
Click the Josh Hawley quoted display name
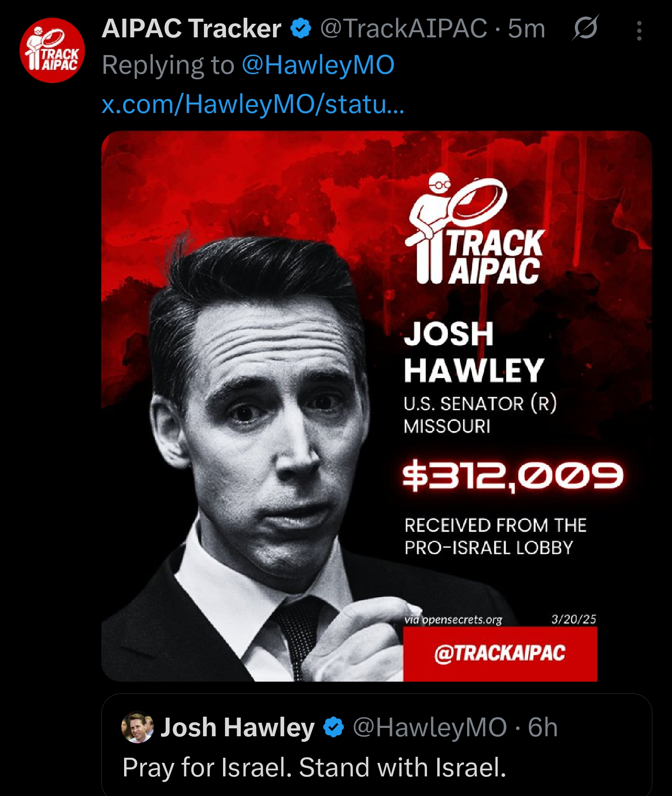(238, 727)
